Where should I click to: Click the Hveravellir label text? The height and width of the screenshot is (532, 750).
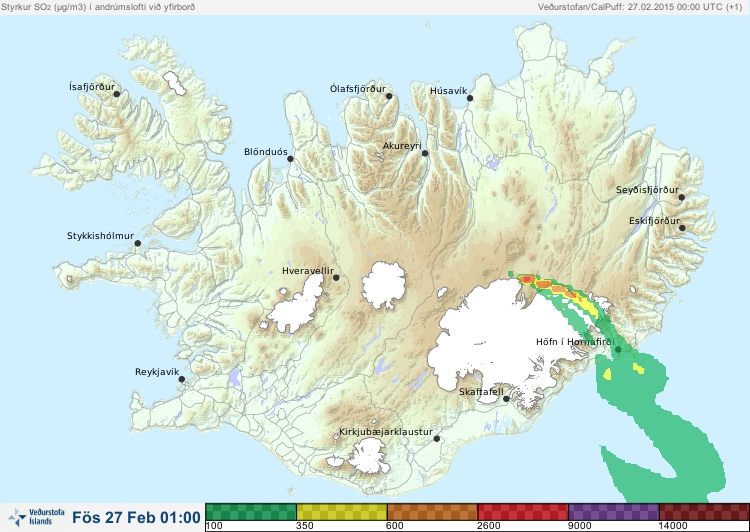(308, 271)
